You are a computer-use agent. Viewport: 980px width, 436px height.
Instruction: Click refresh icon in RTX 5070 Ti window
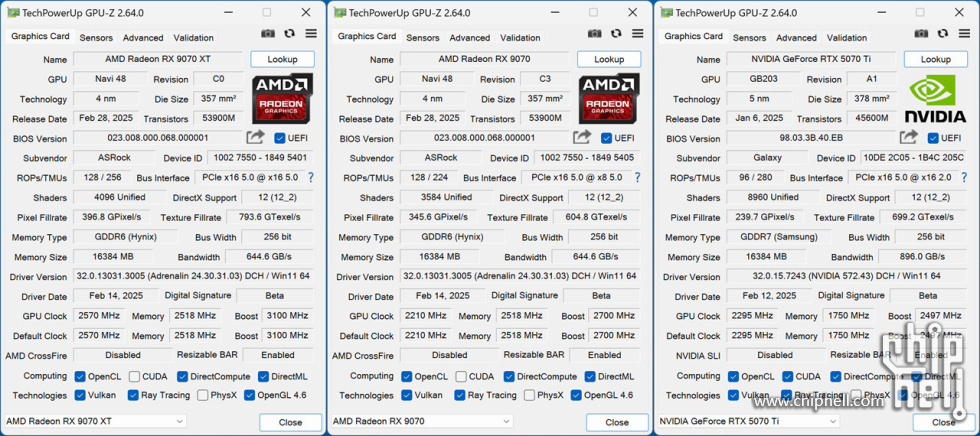point(943,34)
